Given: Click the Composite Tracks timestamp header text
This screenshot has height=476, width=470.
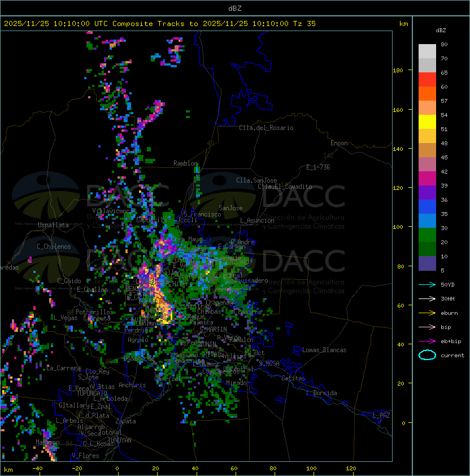Looking at the screenshot, I should click(x=160, y=24).
